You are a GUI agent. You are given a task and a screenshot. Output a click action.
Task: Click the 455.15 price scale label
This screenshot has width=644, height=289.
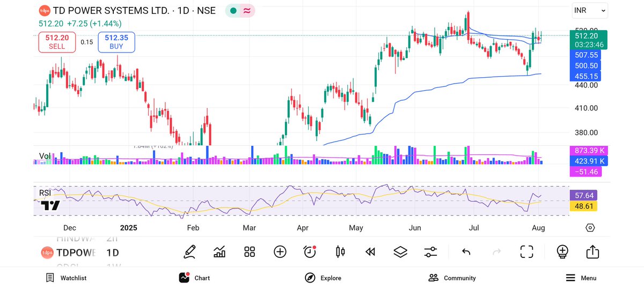586,77
